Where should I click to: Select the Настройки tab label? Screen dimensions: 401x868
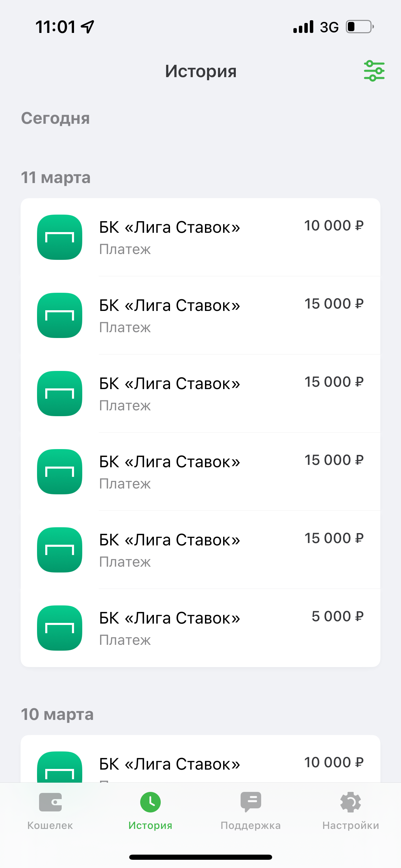[x=351, y=825]
